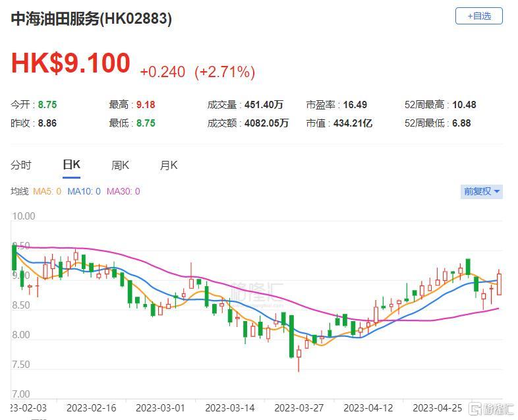Click the 8.50 price axis label
518x420 pixels.
(x=21, y=305)
